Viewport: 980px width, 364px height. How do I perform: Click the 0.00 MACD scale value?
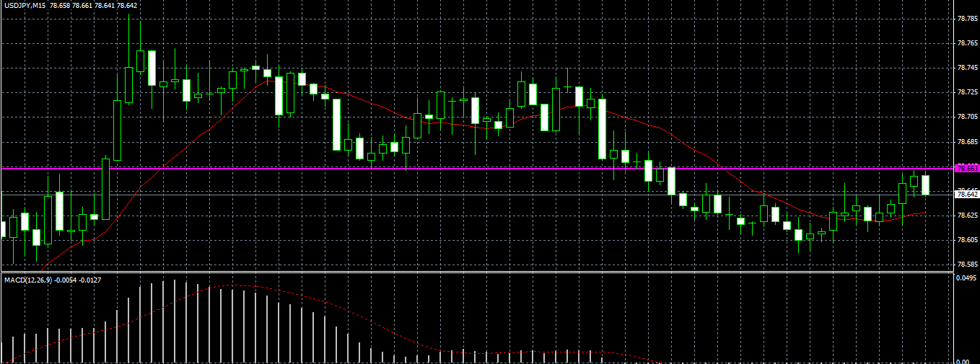point(962,361)
